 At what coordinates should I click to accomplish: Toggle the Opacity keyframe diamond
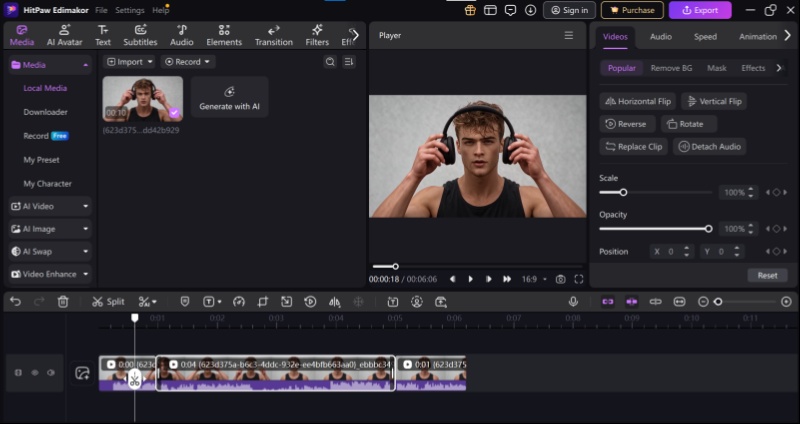point(776,229)
